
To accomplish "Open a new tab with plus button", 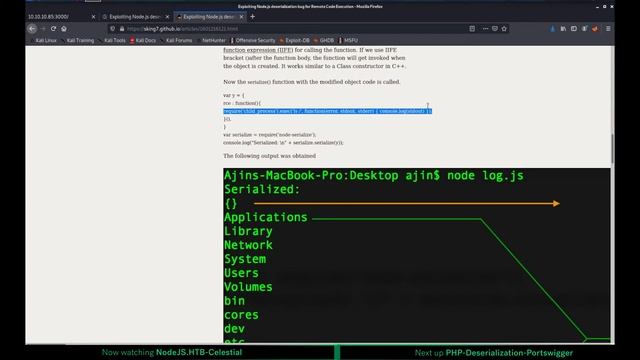I will point(253,17).
